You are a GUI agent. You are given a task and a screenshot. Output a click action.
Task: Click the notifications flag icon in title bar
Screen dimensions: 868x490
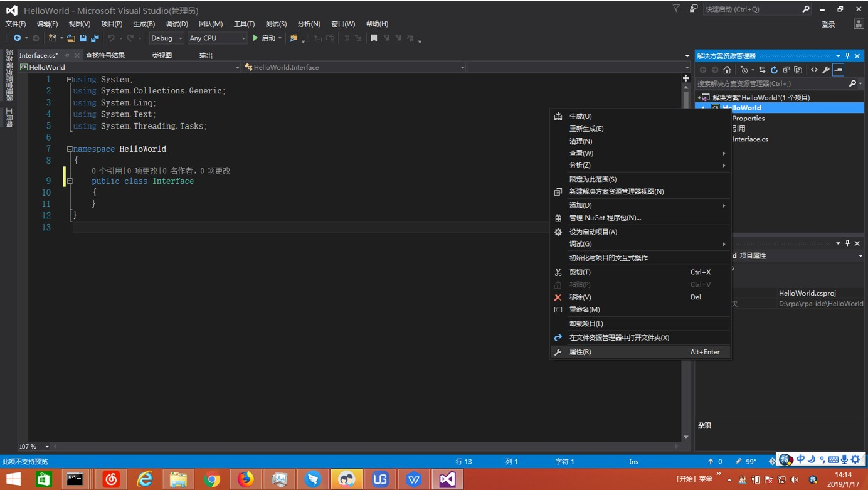coord(675,9)
